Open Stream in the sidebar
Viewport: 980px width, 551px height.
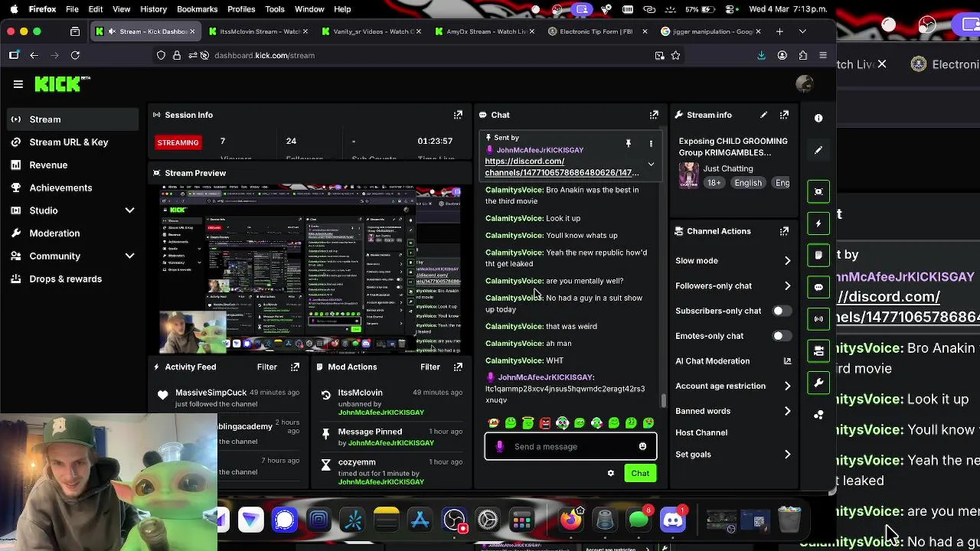tap(73, 119)
